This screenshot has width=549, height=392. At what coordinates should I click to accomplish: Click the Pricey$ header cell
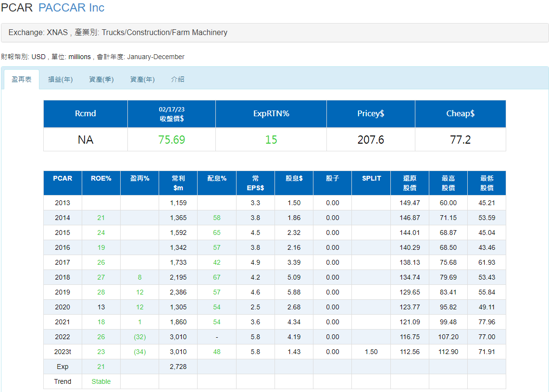(x=371, y=114)
